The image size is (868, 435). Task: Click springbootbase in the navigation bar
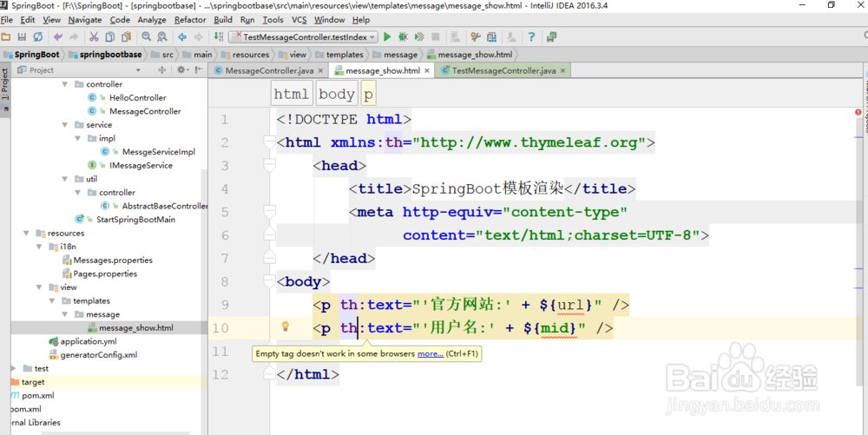[x=105, y=55]
